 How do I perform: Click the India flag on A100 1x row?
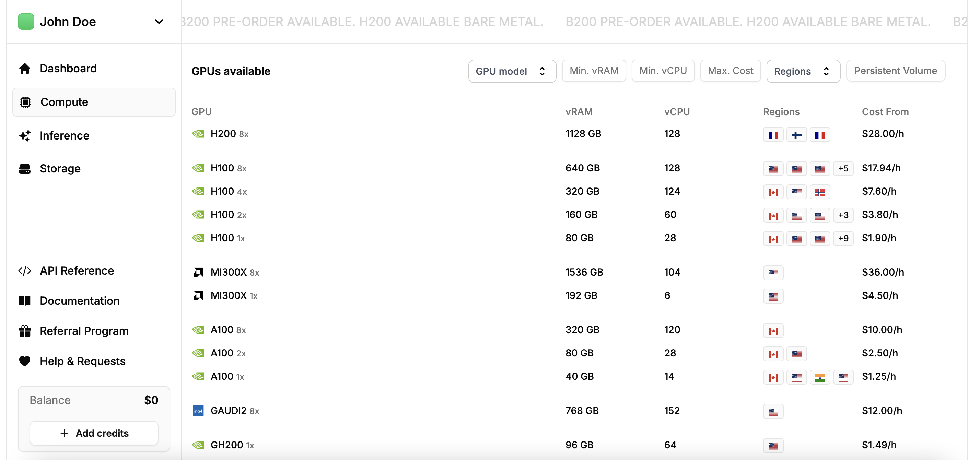pos(820,377)
